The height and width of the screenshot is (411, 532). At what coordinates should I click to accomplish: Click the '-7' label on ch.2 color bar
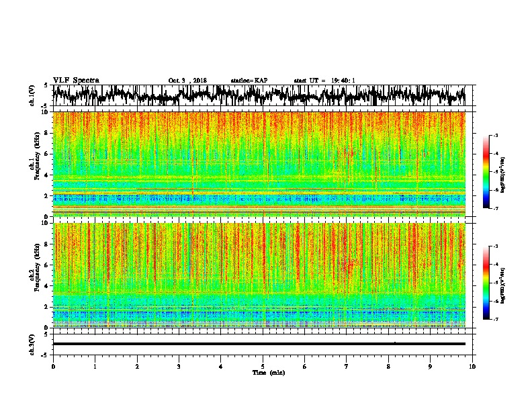(x=496, y=320)
